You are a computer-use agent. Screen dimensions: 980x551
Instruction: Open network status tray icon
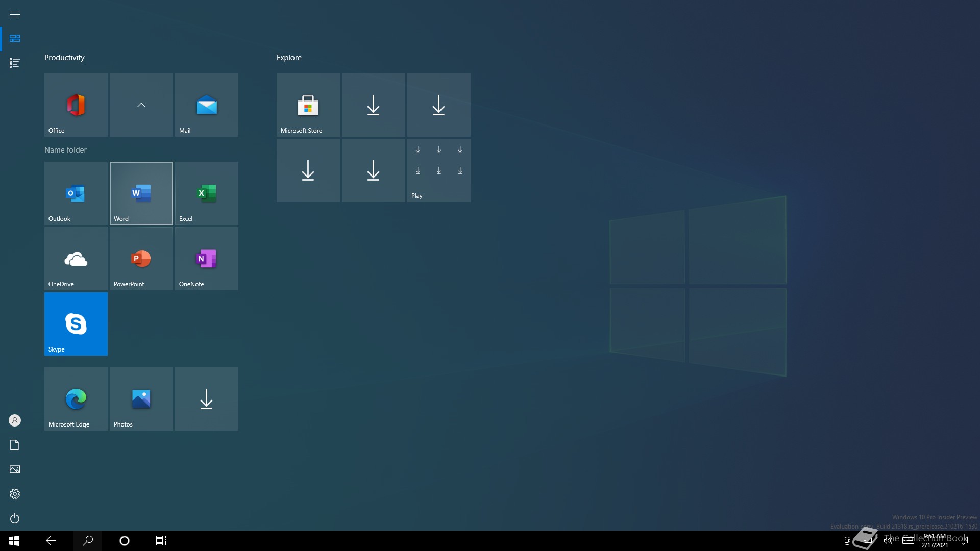pos(868,541)
